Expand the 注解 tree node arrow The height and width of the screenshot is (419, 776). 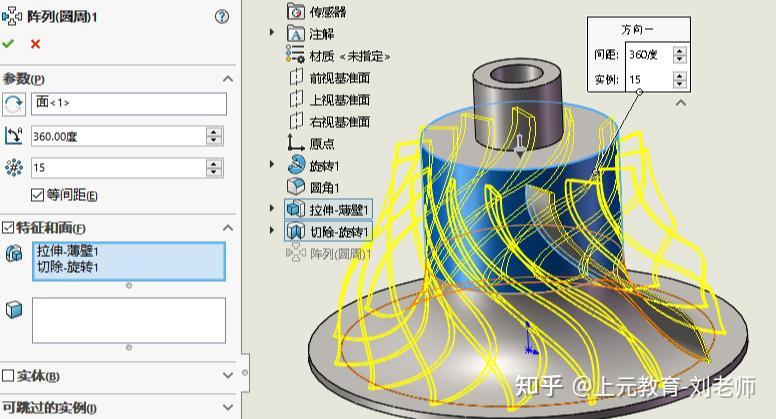coord(272,32)
